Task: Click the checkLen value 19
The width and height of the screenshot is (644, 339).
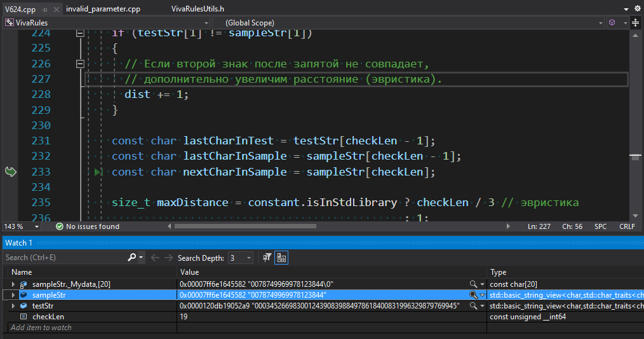Action: (184, 316)
